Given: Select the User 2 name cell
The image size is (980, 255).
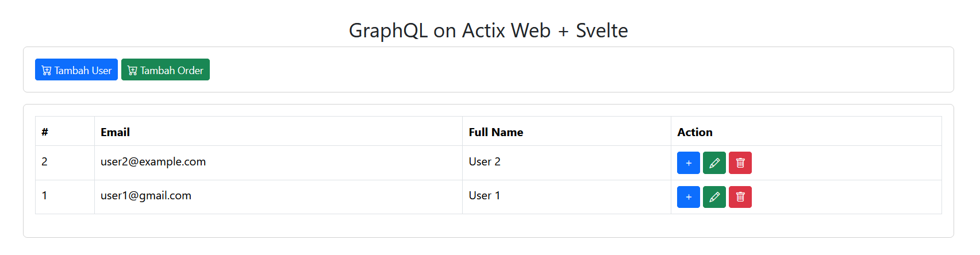Looking at the screenshot, I should pyautogui.click(x=567, y=163).
